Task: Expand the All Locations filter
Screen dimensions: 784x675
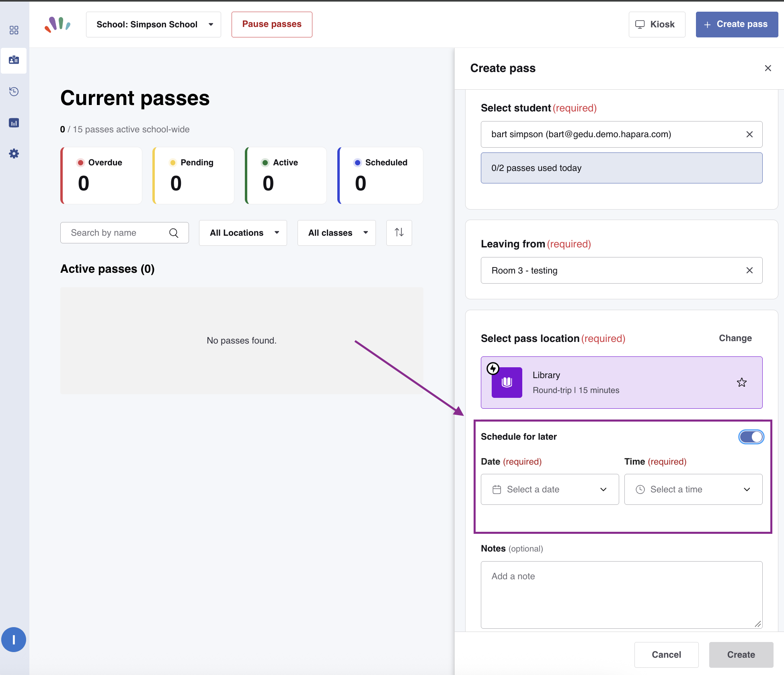Action: (243, 233)
